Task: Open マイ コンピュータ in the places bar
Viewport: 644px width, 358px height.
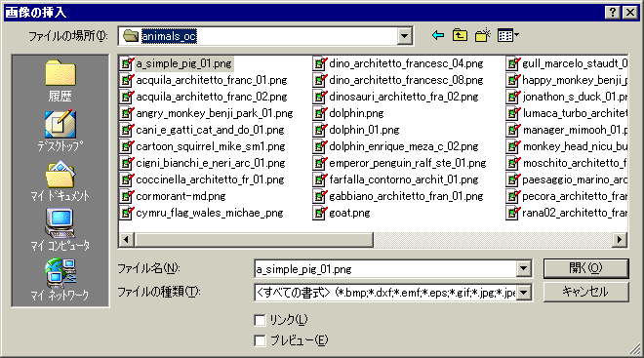Action: point(60,230)
